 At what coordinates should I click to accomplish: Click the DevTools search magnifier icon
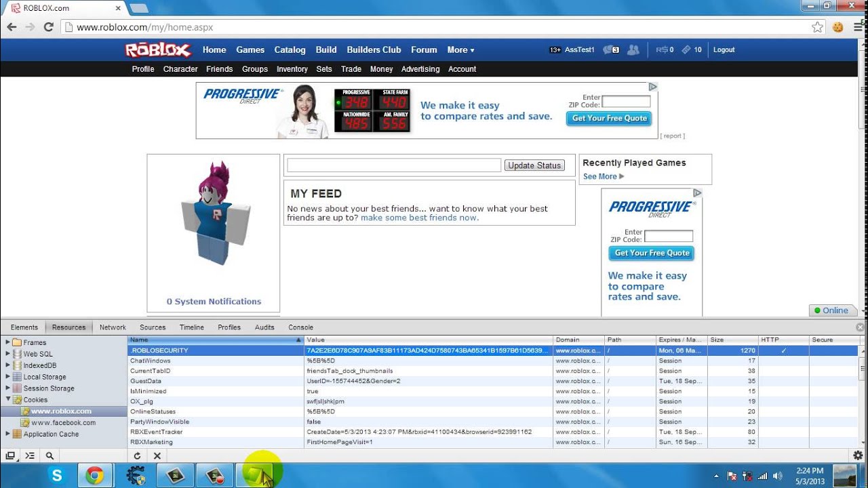pyautogui.click(x=50, y=456)
